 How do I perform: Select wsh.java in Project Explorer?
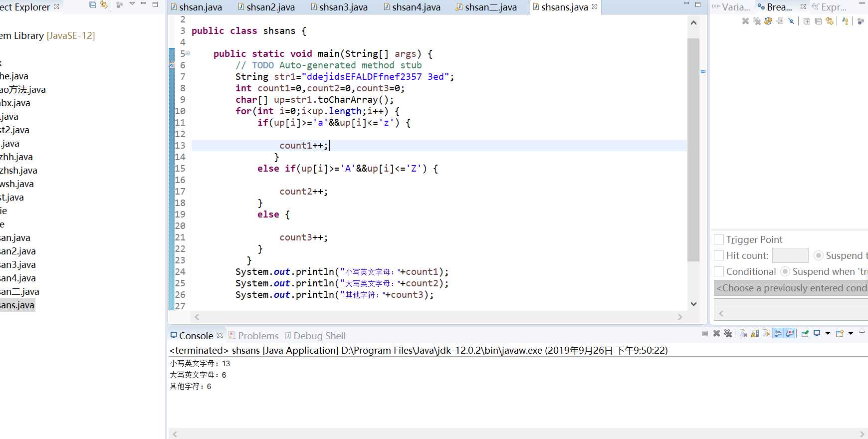(x=17, y=184)
